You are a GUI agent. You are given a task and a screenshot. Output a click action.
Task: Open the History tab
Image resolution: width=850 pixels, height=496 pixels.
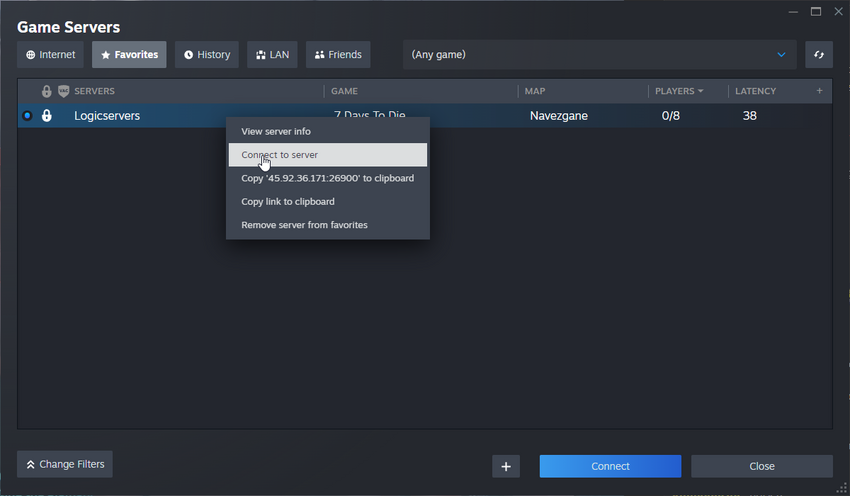click(207, 55)
